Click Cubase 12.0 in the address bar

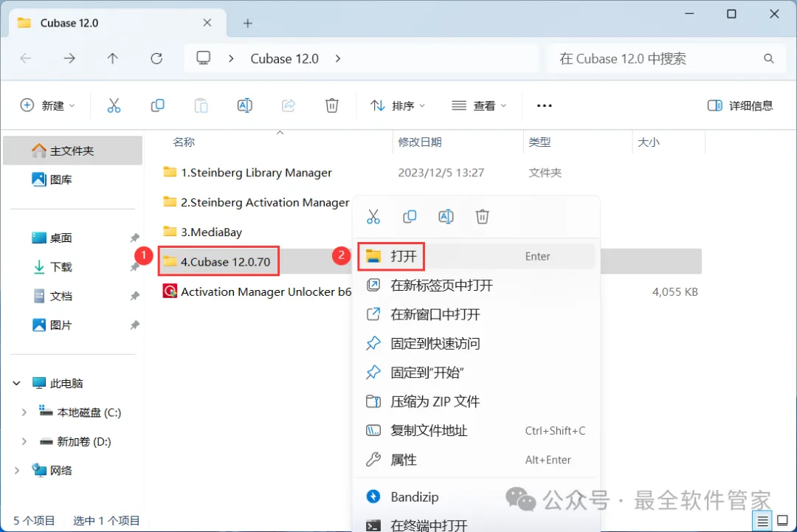coord(285,59)
